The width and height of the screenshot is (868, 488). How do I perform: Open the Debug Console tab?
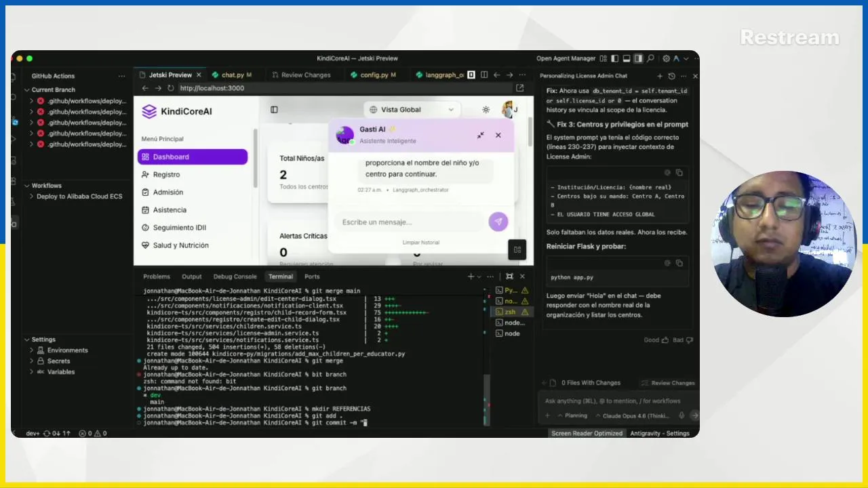pyautogui.click(x=235, y=277)
